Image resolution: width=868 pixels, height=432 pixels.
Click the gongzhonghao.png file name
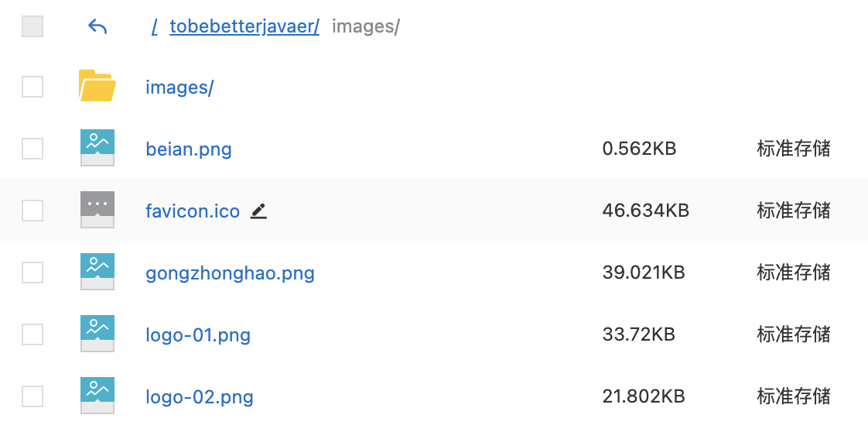click(x=230, y=273)
